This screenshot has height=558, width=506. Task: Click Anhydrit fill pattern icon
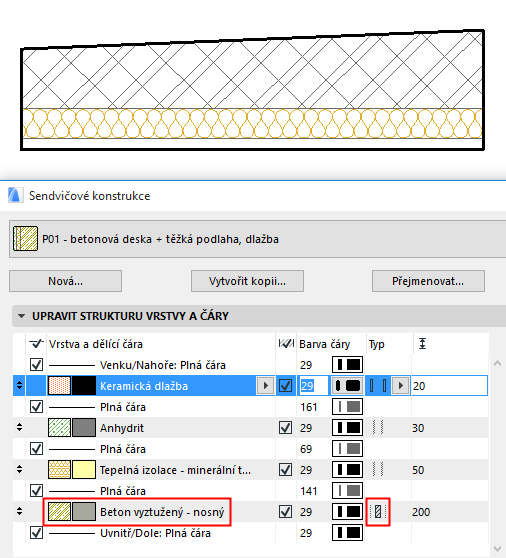coord(59,428)
